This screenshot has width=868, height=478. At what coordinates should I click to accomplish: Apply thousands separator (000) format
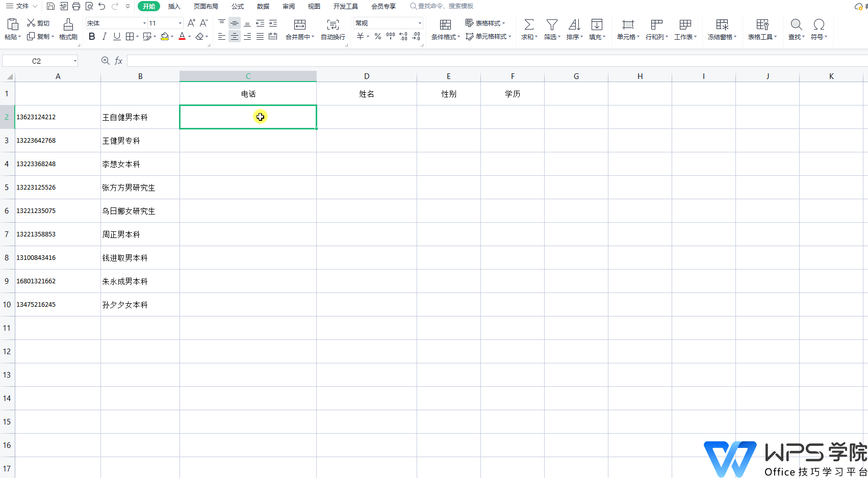pyautogui.click(x=391, y=36)
